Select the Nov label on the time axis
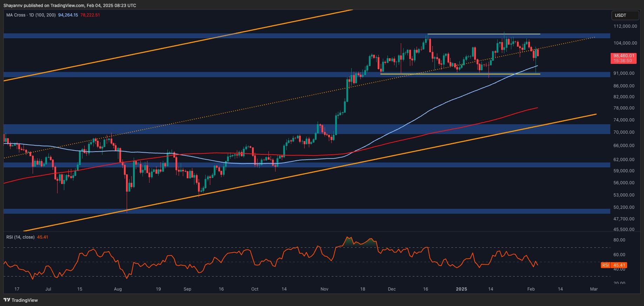 click(324, 289)
